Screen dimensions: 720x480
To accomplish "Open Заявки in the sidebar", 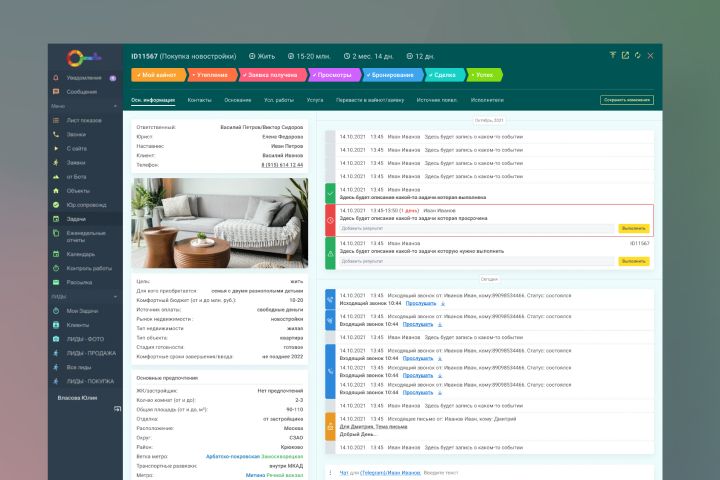I will tap(76, 163).
